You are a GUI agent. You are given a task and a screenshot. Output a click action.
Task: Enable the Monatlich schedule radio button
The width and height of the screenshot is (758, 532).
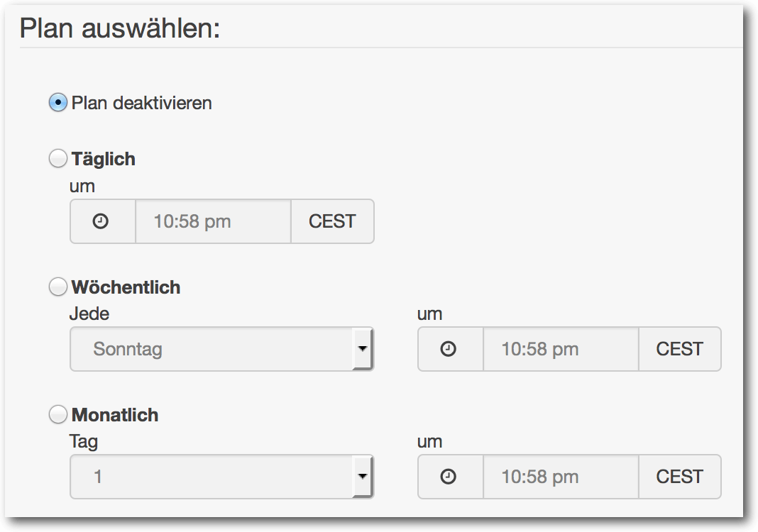point(58,415)
